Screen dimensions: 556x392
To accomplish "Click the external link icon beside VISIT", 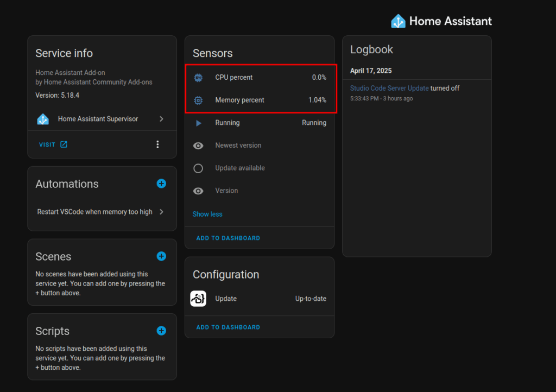I will [x=64, y=144].
